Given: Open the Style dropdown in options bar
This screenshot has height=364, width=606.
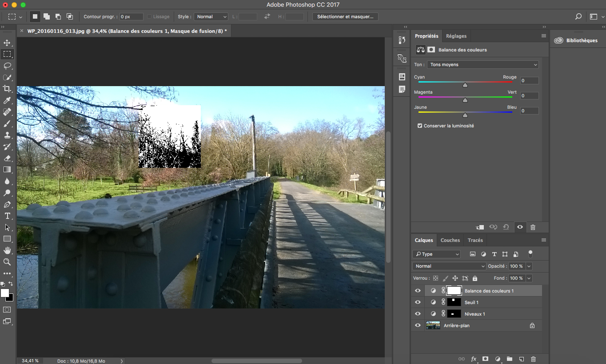Looking at the screenshot, I should 211,16.
